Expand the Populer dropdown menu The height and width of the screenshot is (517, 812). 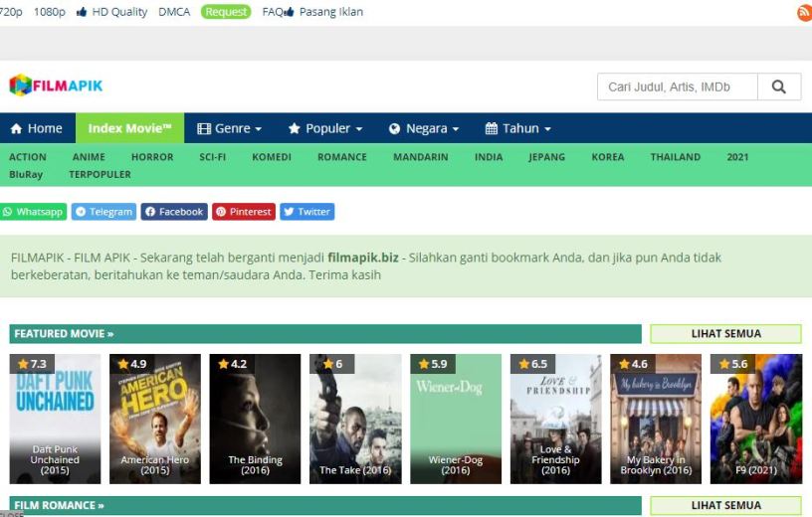[x=325, y=128]
